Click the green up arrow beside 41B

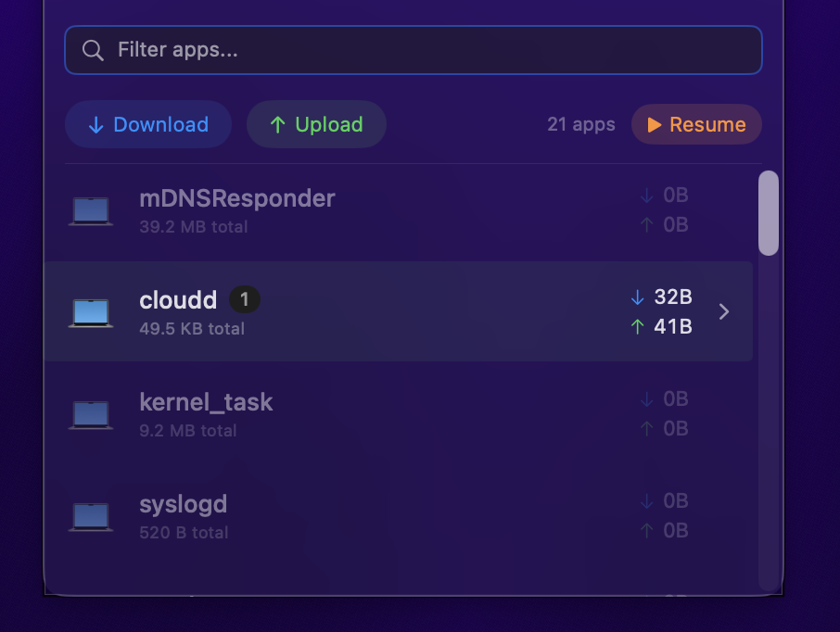click(x=637, y=326)
